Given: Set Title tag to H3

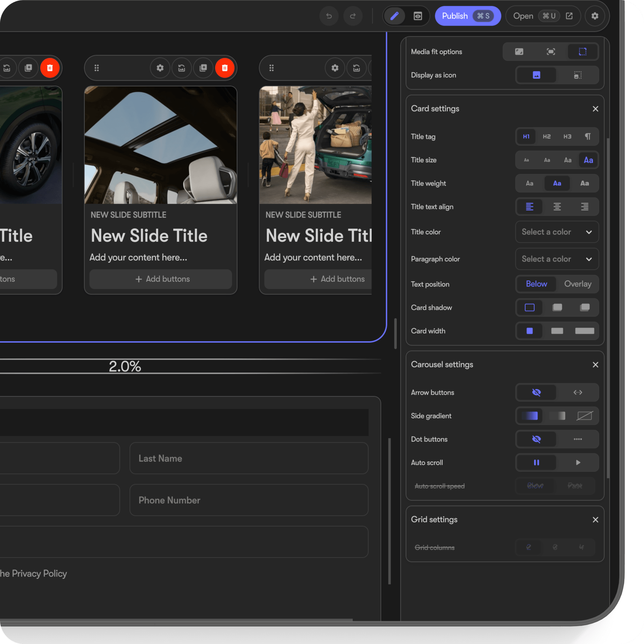Looking at the screenshot, I should (567, 136).
